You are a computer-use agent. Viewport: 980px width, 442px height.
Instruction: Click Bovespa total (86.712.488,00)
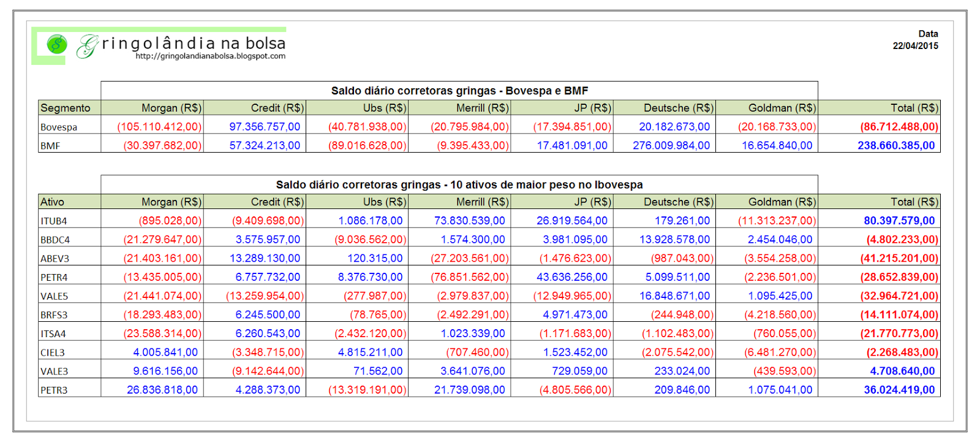899,127
